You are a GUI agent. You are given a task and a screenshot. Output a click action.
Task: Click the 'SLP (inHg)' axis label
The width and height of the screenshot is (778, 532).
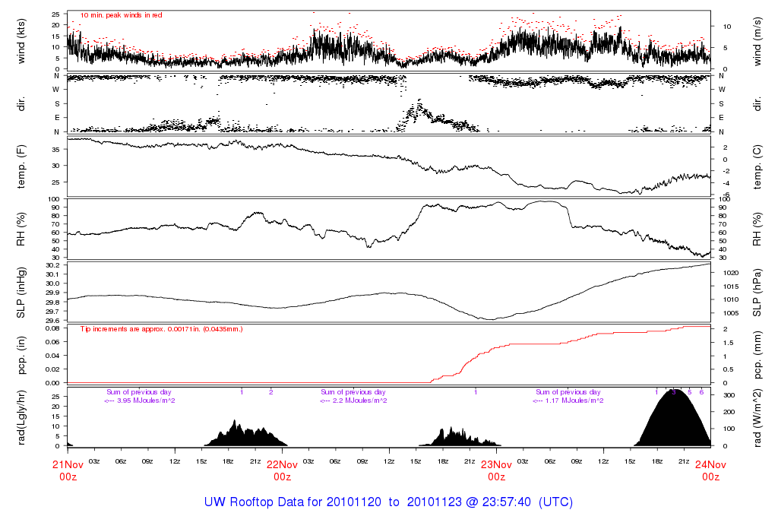(21, 293)
